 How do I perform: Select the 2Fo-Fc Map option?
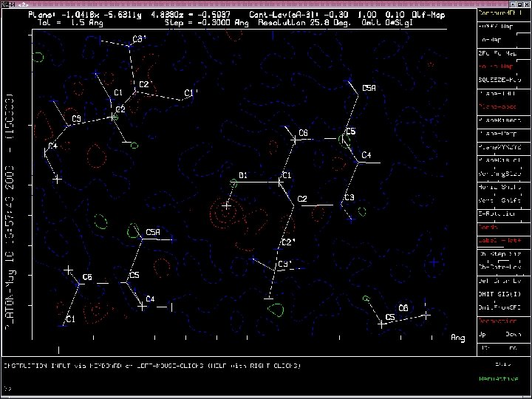pos(497,54)
